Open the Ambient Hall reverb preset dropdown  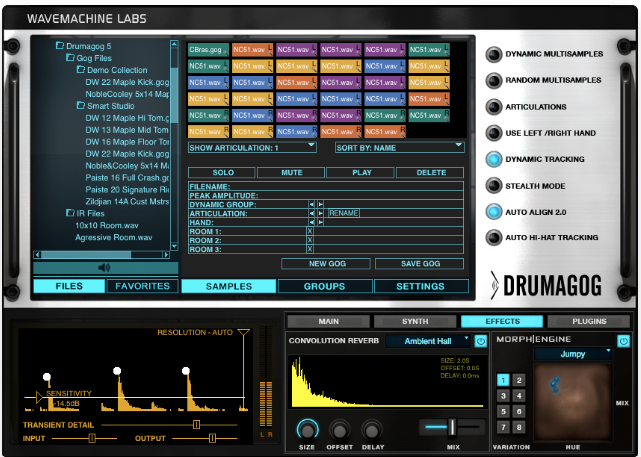[x=428, y=341]
